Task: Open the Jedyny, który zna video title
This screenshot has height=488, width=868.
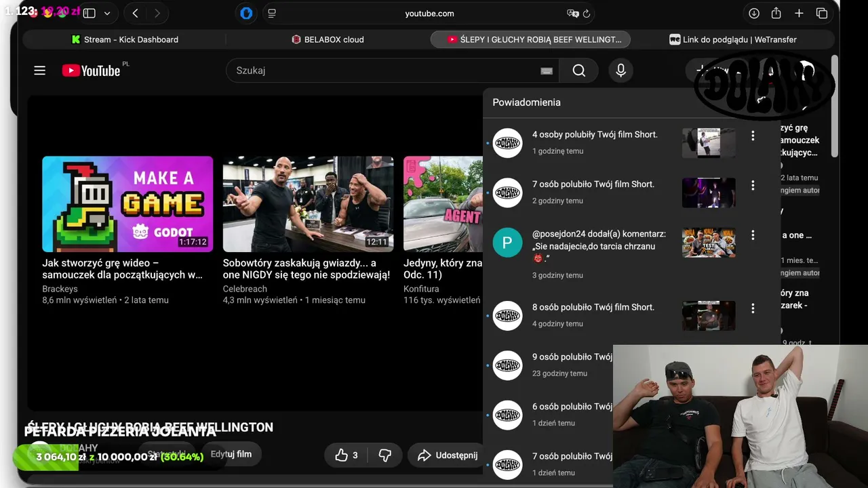Action: point(443,269)
